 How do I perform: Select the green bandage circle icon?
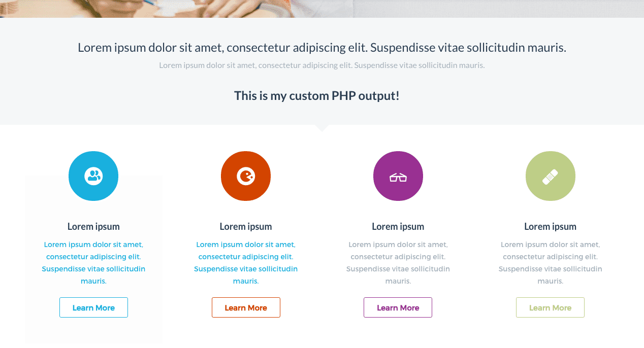551,176
